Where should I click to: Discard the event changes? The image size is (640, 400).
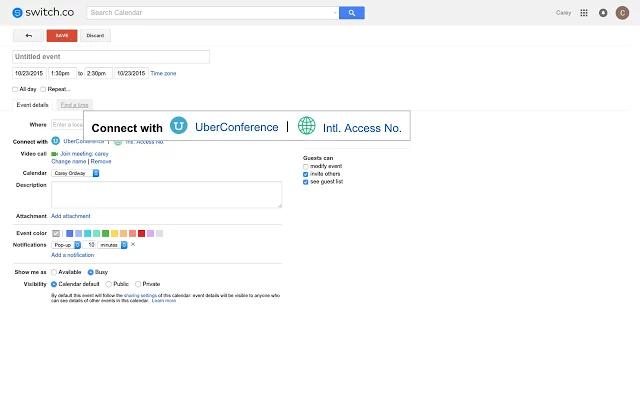point(95,36)
